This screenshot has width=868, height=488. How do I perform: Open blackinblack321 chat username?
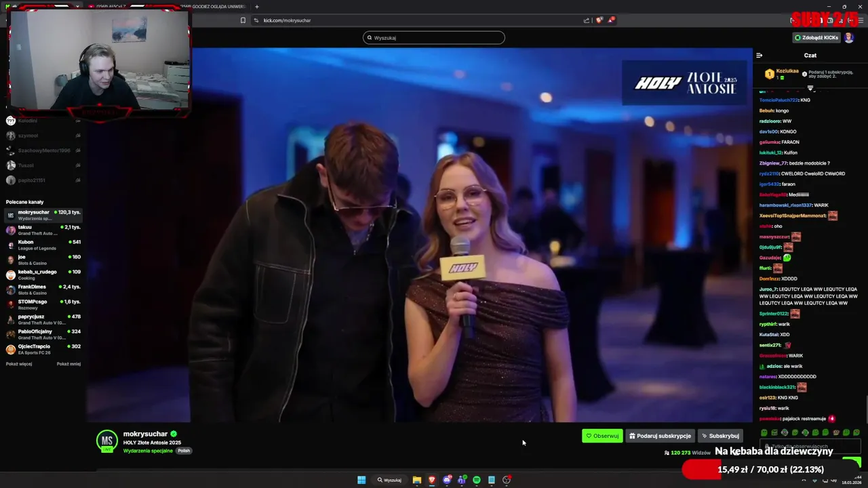pyautogui.click(x=776, y=387)
